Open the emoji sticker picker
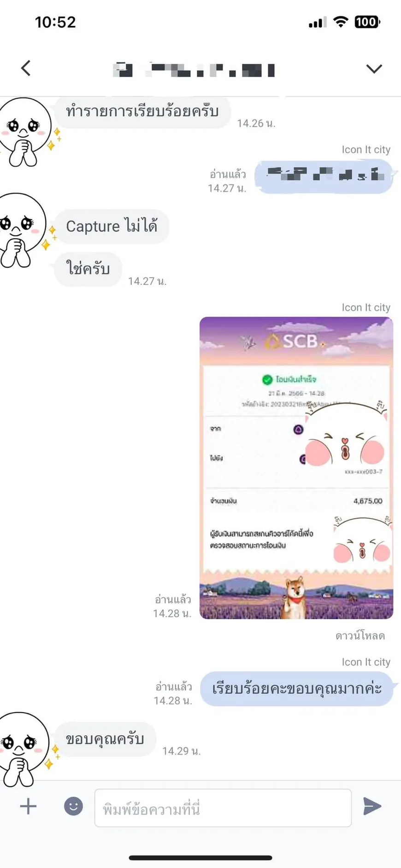Screen dimensions: 401x868 73,806
